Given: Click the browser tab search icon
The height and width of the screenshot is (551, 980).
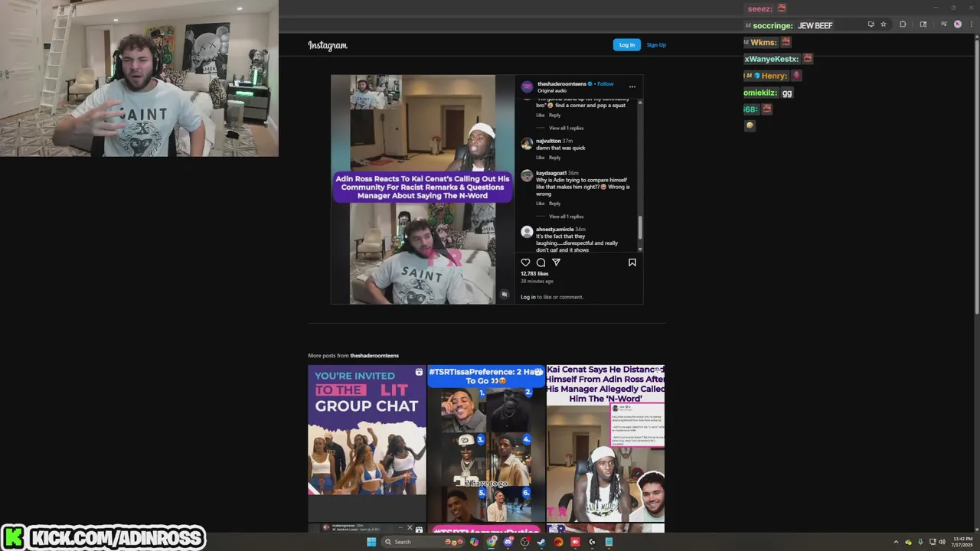Looking at the screenshot, I should tap(923, 24).
